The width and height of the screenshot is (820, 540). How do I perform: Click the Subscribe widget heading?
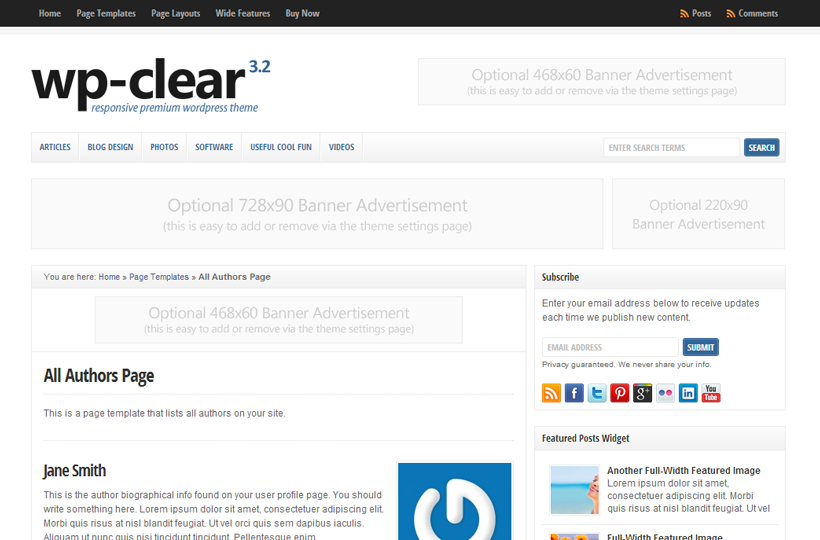pos(560,277)
